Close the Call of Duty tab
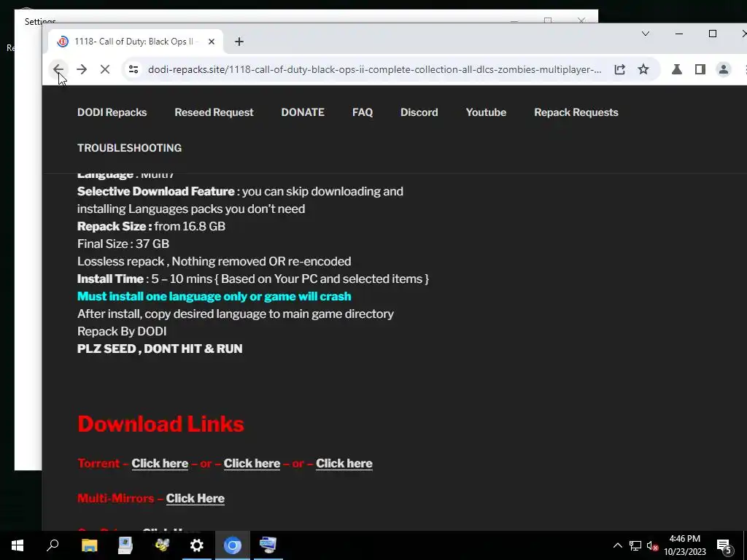The height and width of the screenshot is (560, 747). click(212, 42)
